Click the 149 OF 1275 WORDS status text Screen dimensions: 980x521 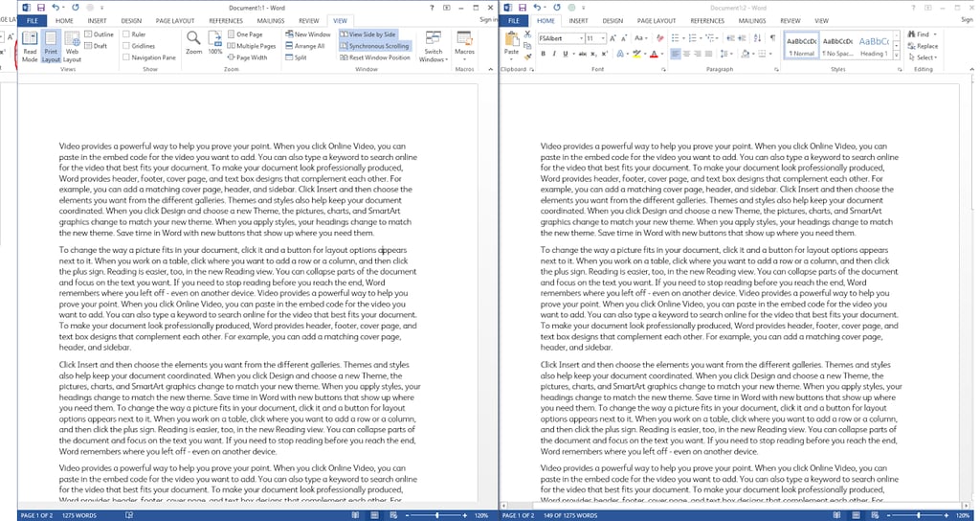(x=571, y=516)
